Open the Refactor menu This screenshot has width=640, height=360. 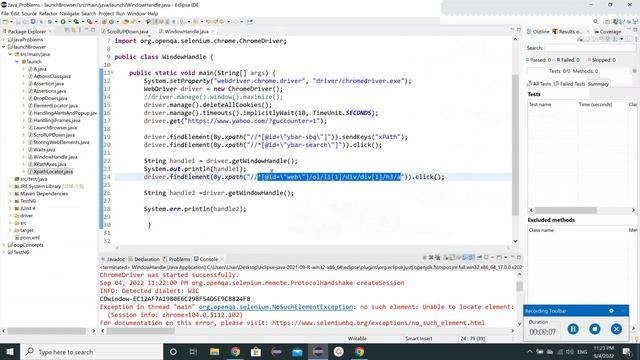[48, 13]
